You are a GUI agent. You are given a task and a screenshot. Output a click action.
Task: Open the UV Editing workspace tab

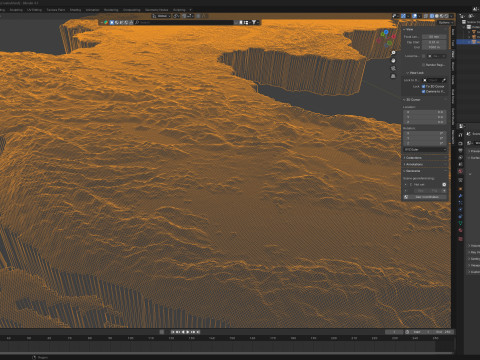(34, 10)
